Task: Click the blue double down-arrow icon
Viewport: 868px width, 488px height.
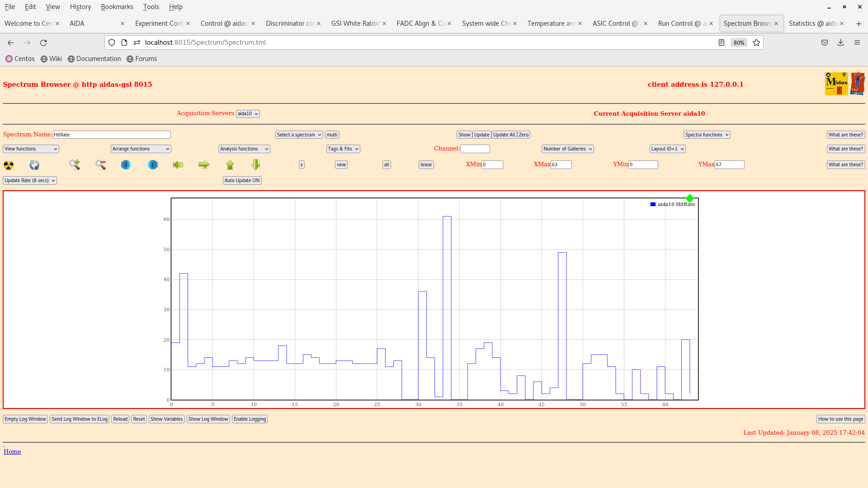Action: (126, 165)
